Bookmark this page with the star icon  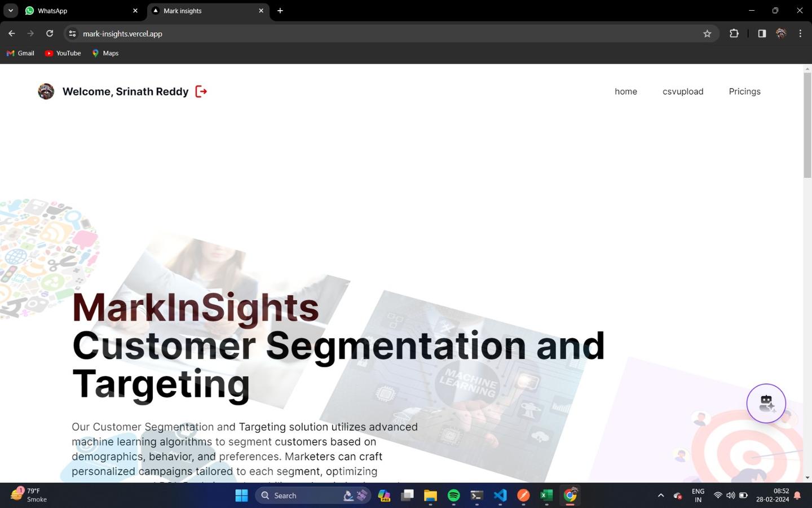pos(707,34)
